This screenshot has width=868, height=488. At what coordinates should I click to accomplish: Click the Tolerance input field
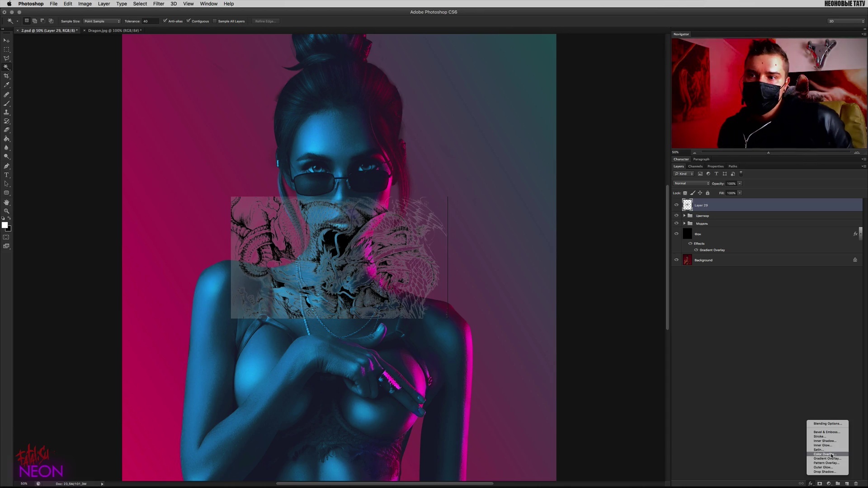pos(150,21)
